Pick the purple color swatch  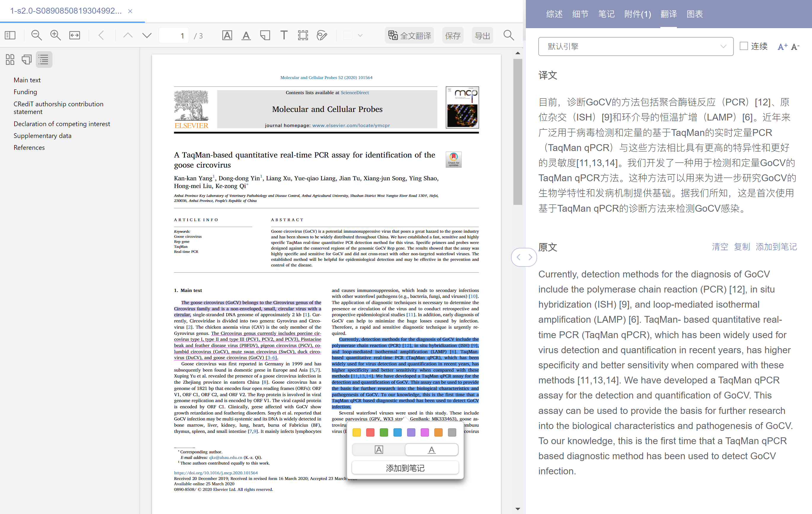(411, 432)
